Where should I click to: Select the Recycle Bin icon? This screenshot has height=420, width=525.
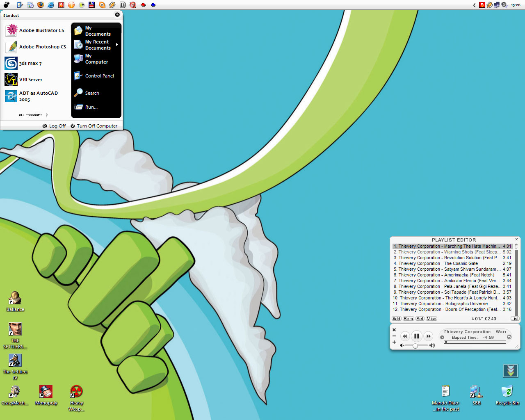tap(507, 395)
